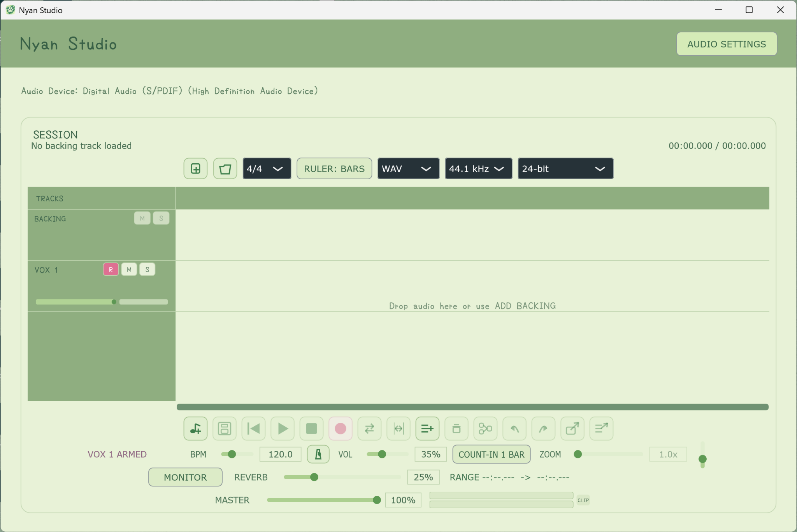
Task: Start playback with the Play button
Action: [x=283, y=429]
